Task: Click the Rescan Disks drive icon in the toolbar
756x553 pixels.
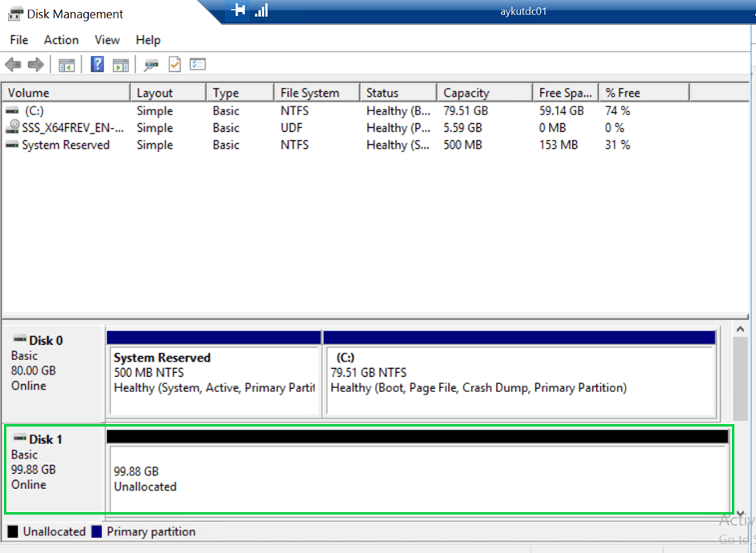Action: (x=150, y=65)
